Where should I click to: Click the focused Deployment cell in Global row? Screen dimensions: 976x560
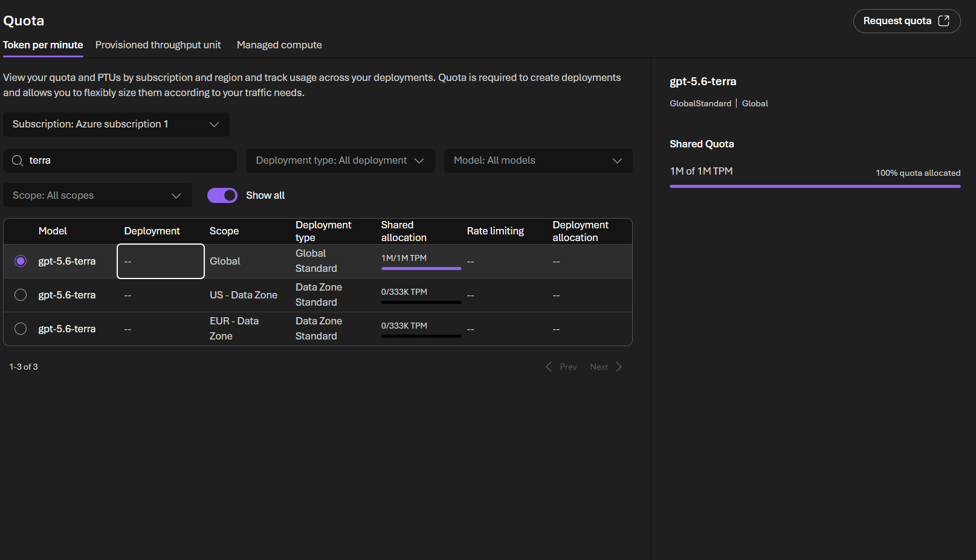(161, 261)
